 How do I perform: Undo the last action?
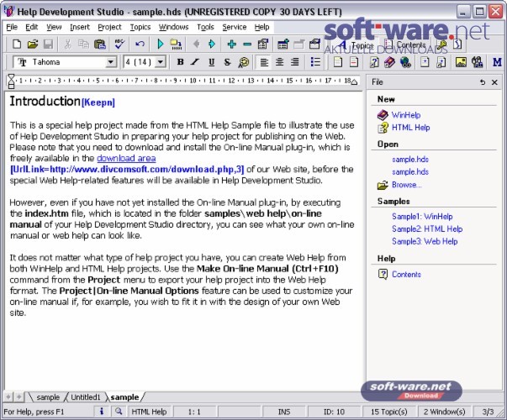point(140,44)
